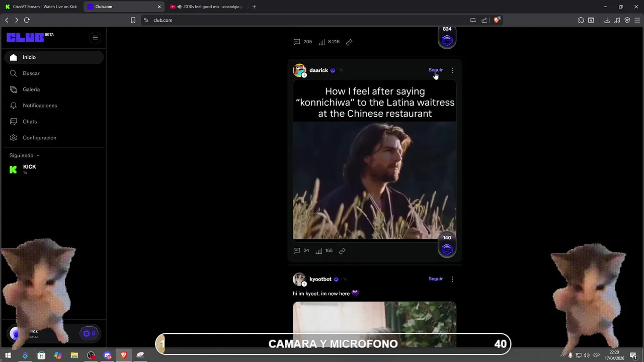Open Microsoft Store from taskbar
The height and width of the screenshot is (362, 644).
click(x=41, y=355)
